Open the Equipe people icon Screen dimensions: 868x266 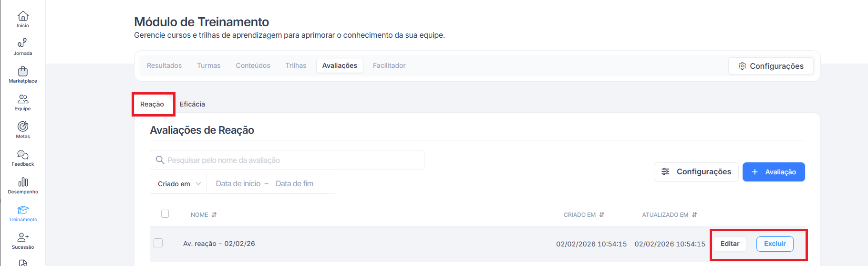pyautogui.click(x=23, y=99)
